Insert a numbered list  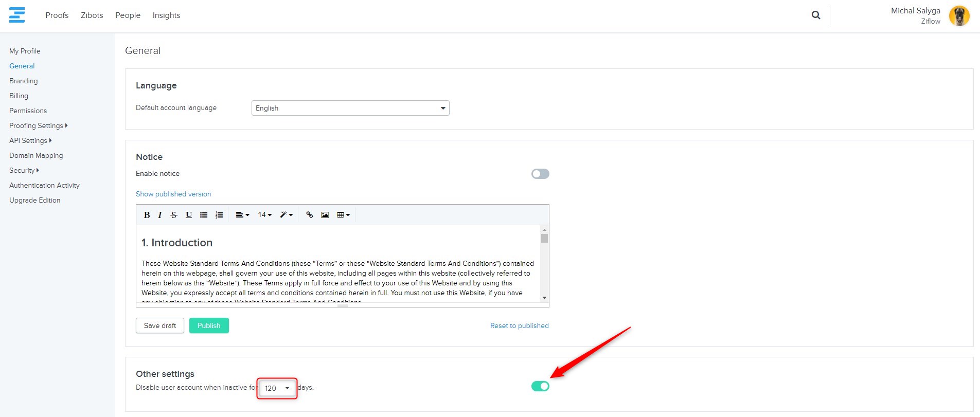[x=219, y=215]
